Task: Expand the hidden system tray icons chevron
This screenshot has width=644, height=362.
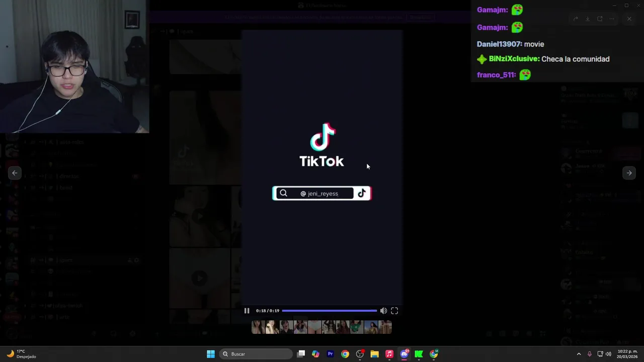Action: click(x=579, y=354)
